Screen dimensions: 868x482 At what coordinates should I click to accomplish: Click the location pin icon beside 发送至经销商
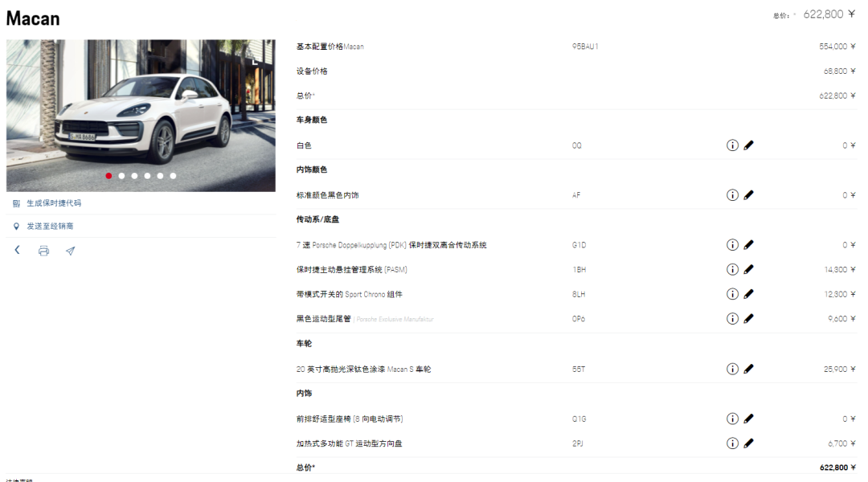[x=16, y=227]
